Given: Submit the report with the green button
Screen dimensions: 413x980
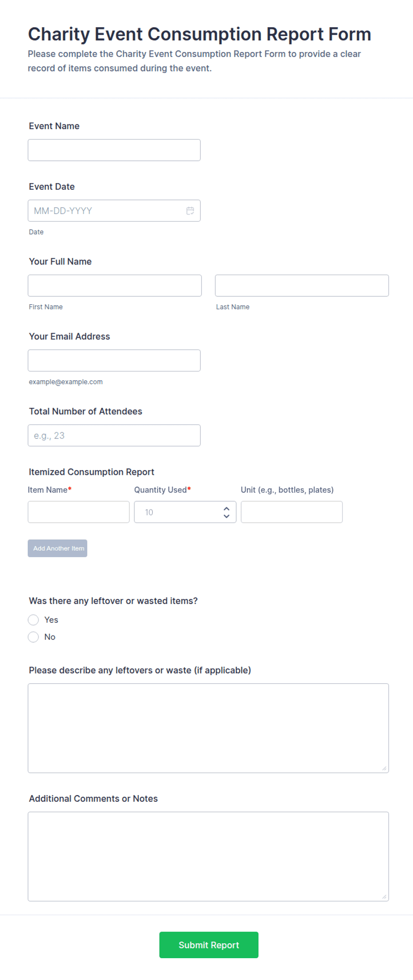Looking at the screenshot, I should point(209,945).
